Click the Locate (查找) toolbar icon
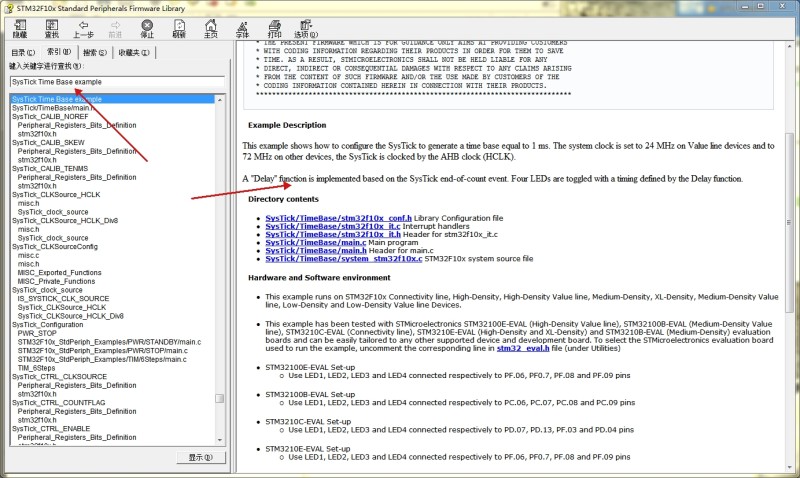Image resolution: width=800 pixels, height=478 pixels. [52, 27]
